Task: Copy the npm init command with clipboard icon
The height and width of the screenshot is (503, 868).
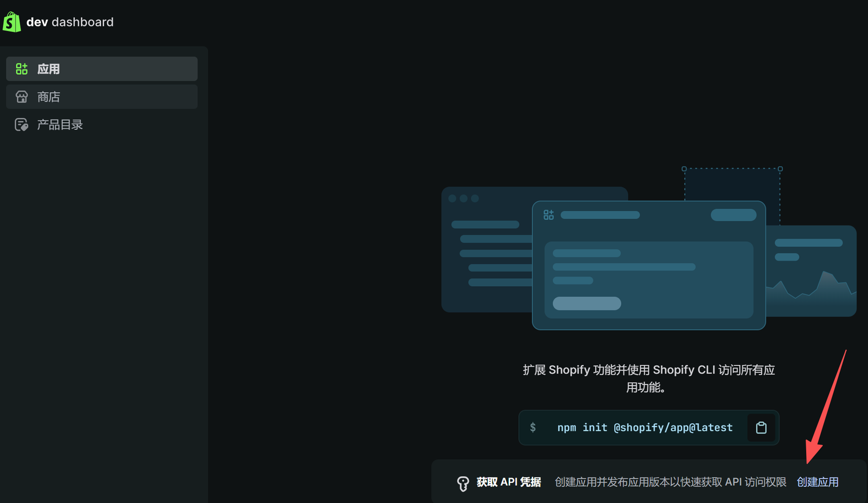Action: click(x=761, y=428)
